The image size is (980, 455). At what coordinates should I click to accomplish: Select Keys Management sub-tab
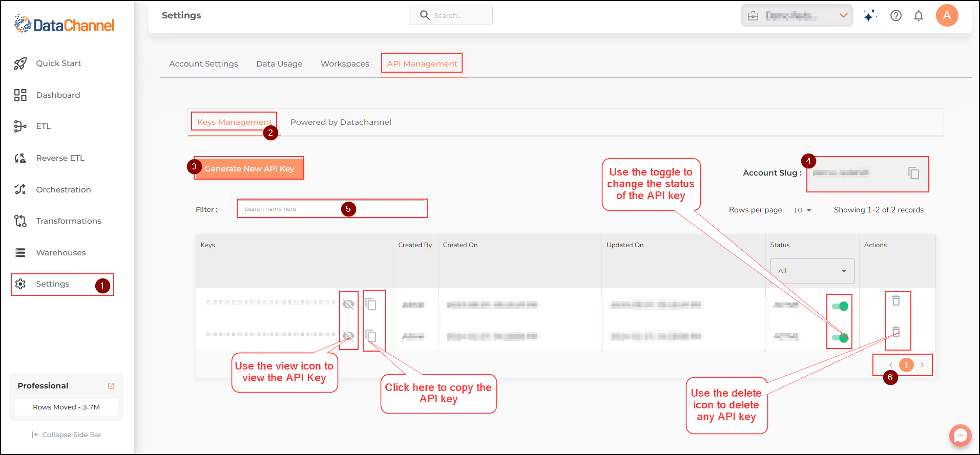[235, 122]
